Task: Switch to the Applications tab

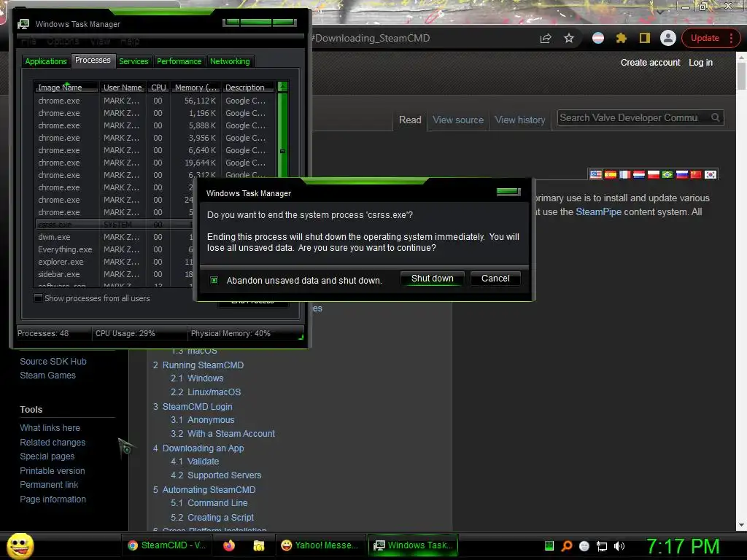Action: click(46, 61)
